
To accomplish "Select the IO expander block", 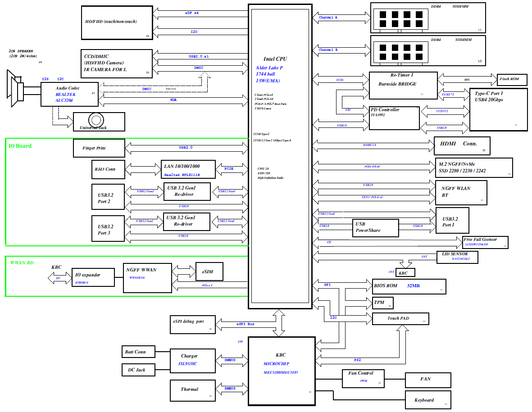I will (93, 277).
